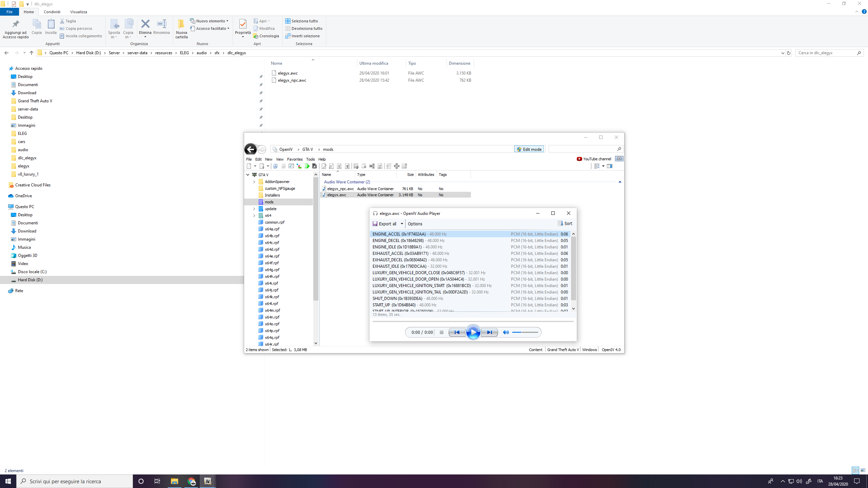Skip to next track in audio player
The image size is (868, 488).
(489, 332)
